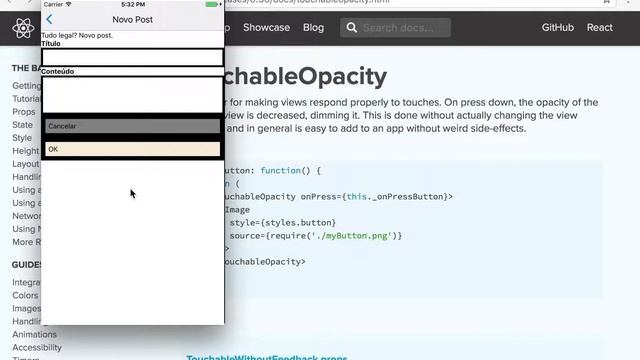The height and width of the screenshot is (360, 640).
Task: Open TouchableWithoutFeedback props link
Action: coord(267,358)
